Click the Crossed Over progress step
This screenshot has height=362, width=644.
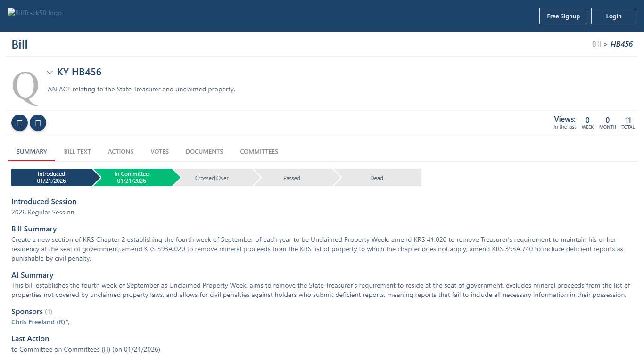coord(212,178)
